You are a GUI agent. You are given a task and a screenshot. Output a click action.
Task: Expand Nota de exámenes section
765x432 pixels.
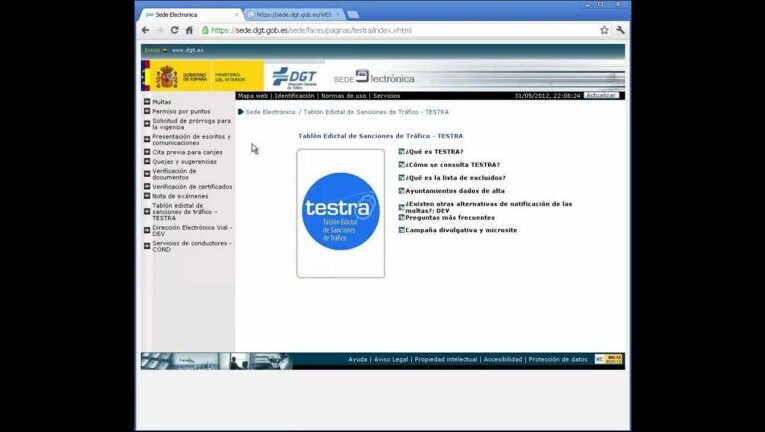pos(147,196)
